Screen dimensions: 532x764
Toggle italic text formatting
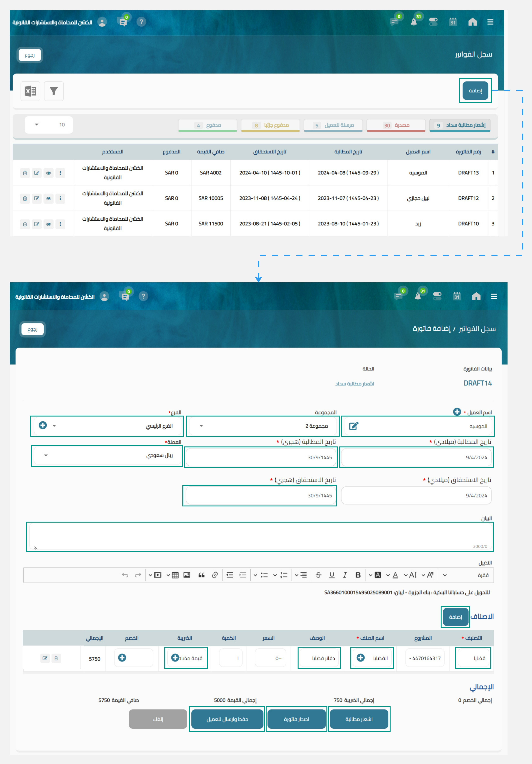[345, 575]
